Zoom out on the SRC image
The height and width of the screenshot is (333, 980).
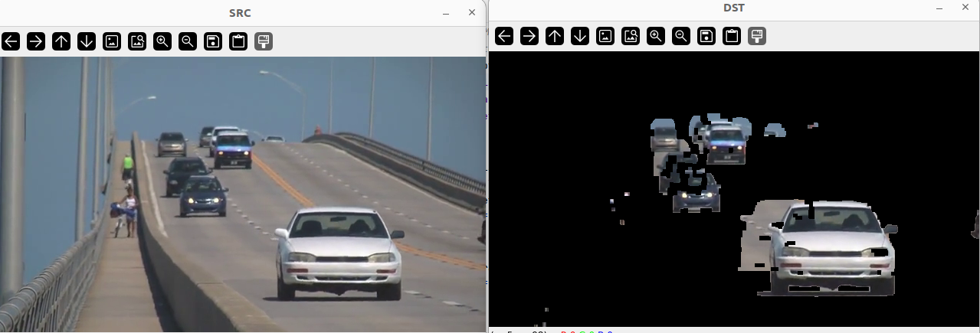coord(188,41)
